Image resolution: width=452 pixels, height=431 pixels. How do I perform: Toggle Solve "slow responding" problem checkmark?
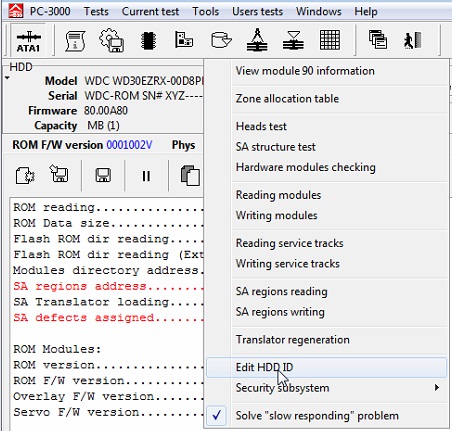217,415
